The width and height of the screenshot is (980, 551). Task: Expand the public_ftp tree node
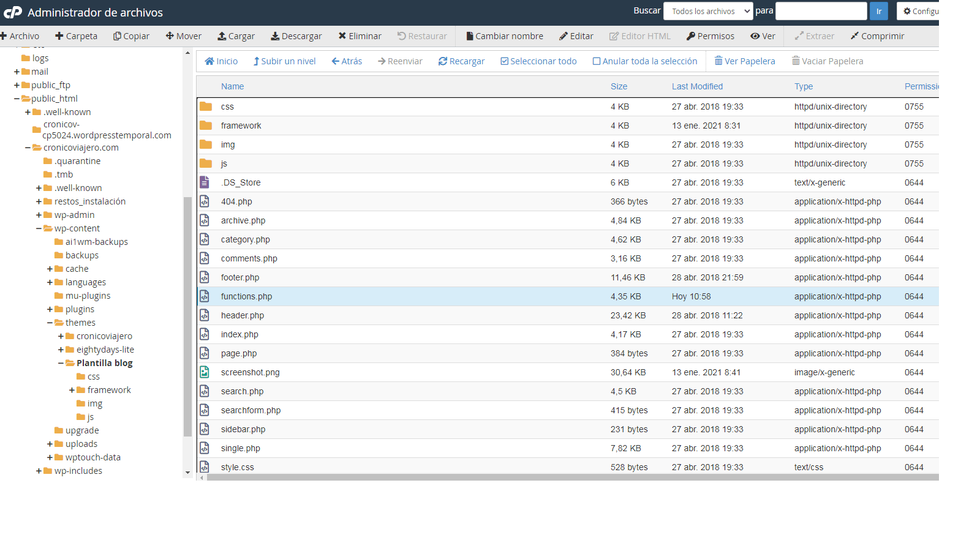pos(17,85)
